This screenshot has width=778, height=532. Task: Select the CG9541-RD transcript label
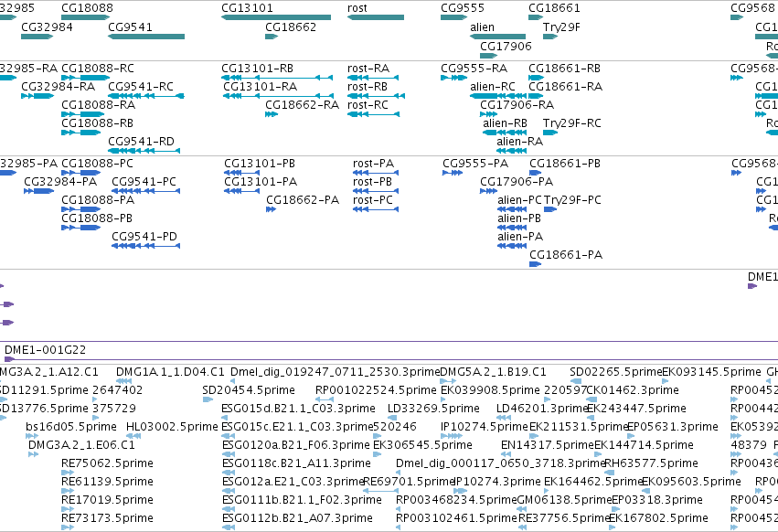point(141,142)
